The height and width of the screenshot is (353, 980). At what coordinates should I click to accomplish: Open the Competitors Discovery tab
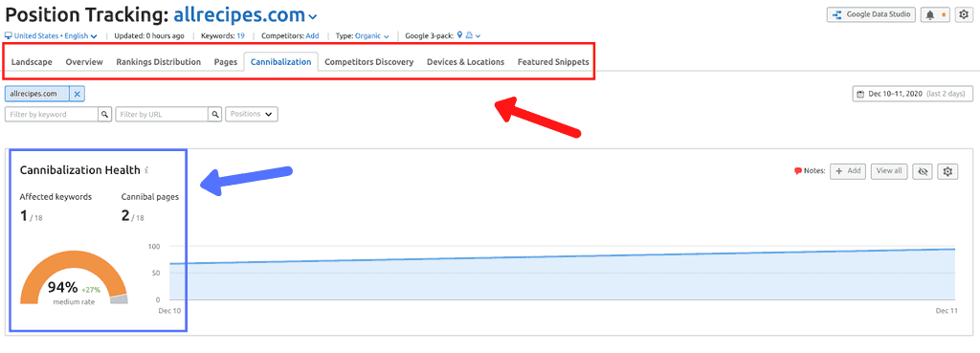coord(368,62)
